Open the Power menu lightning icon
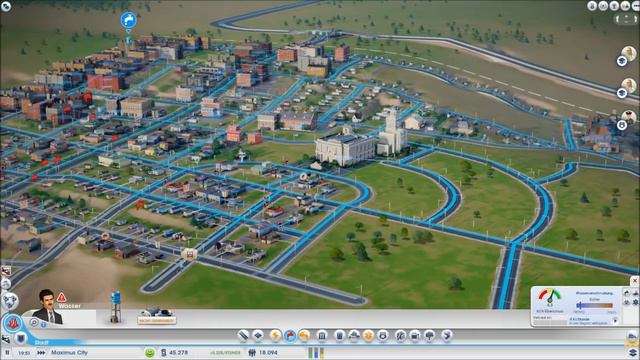 pos(275,336)
